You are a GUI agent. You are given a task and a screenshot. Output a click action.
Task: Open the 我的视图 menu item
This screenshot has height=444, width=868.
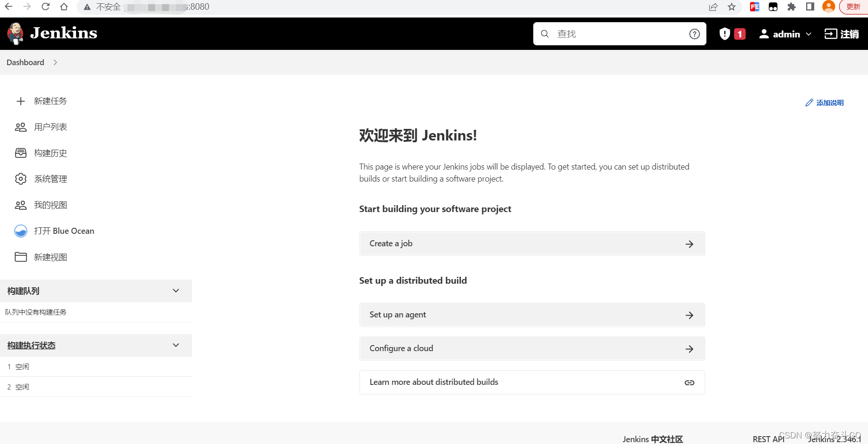tap(50, 205)
